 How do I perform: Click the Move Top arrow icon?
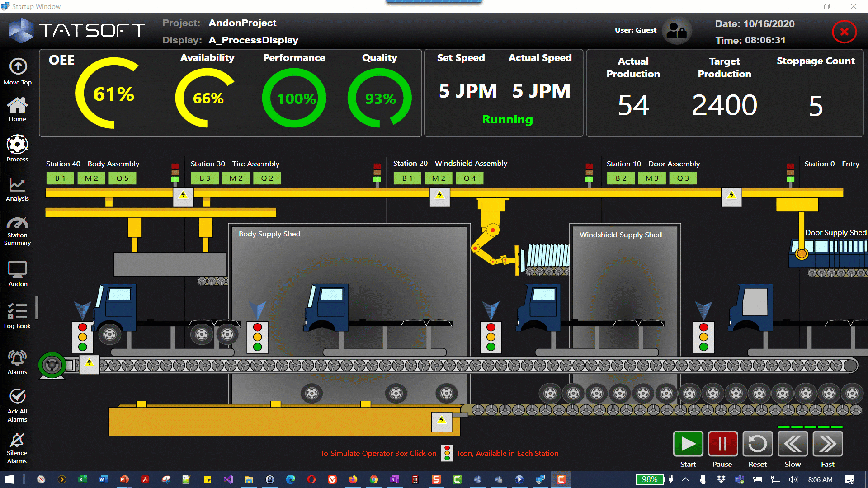18,67
